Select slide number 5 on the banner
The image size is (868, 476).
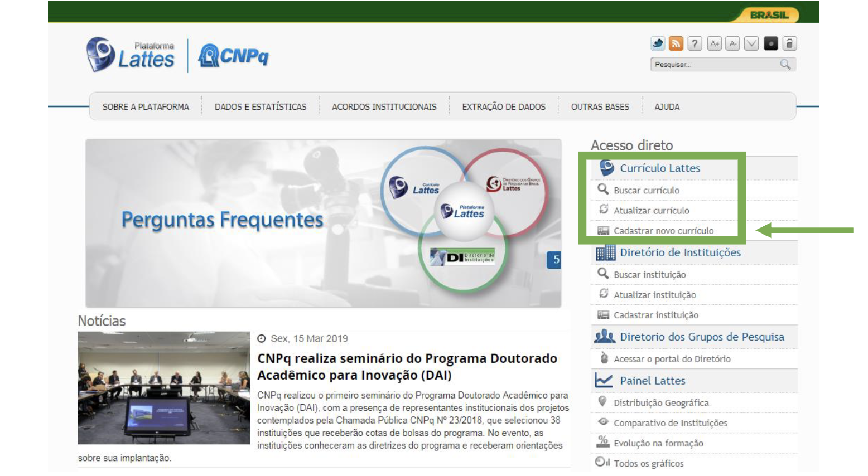coord(555,260)
